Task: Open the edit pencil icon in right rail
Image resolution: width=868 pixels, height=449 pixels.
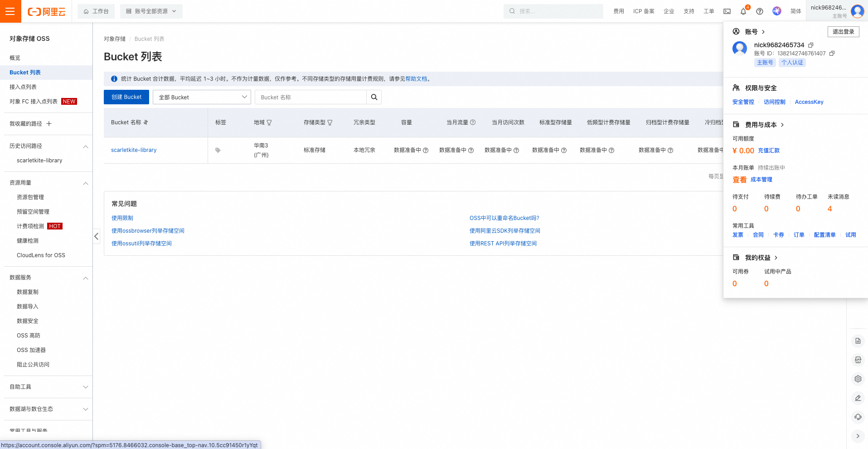Action: tap(858, 398)
